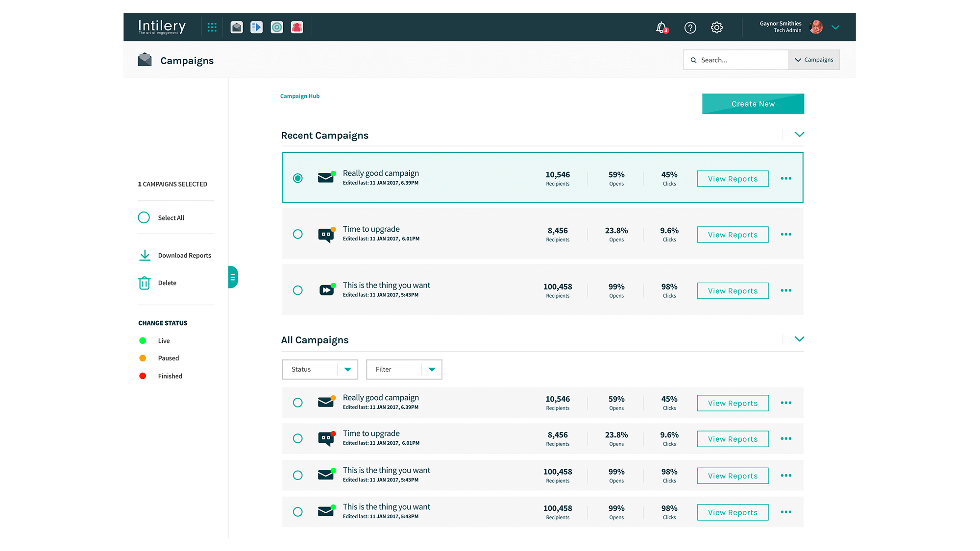
Task: Set status to Paused orange dot
Action: point(143,359)
